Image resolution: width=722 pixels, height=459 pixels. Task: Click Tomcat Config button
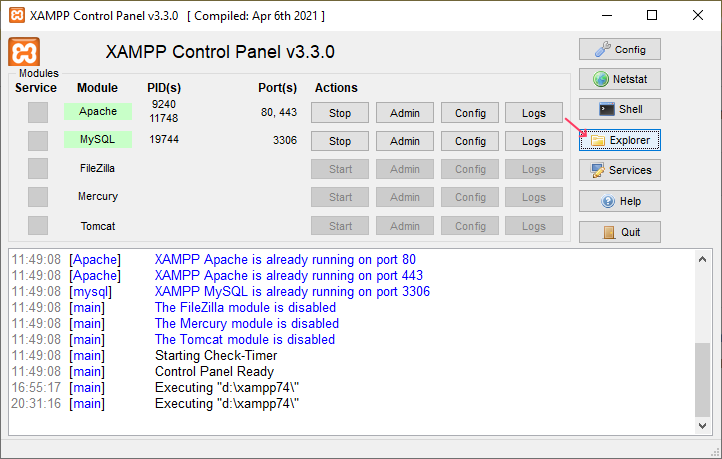pyautogui.click(x=470, y=226)
